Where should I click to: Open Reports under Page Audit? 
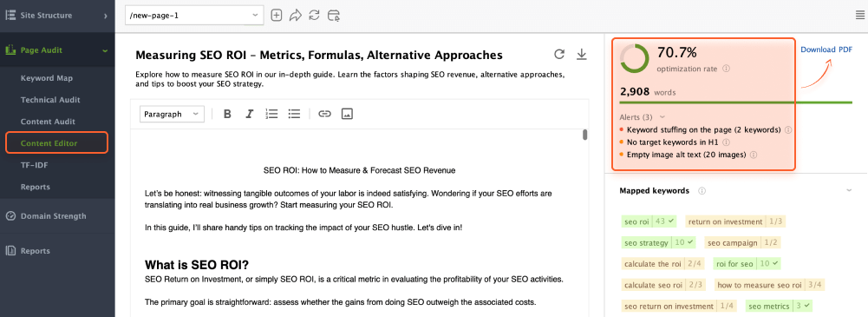tap(35, 187)
